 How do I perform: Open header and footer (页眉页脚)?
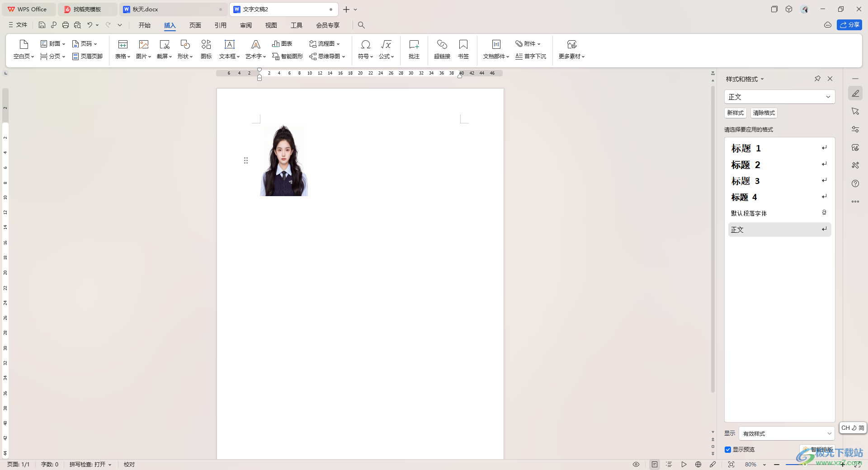click(87, 56)
